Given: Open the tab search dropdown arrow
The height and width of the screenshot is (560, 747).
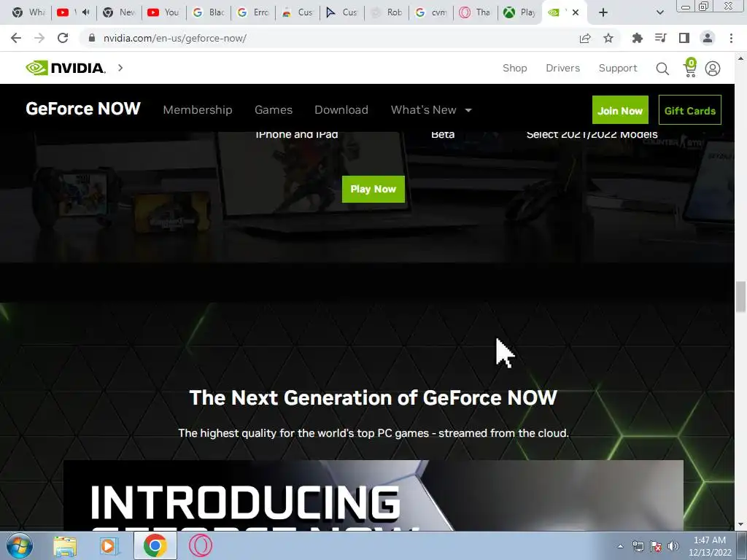Looking at the screenshot, I should coord(659,12).
